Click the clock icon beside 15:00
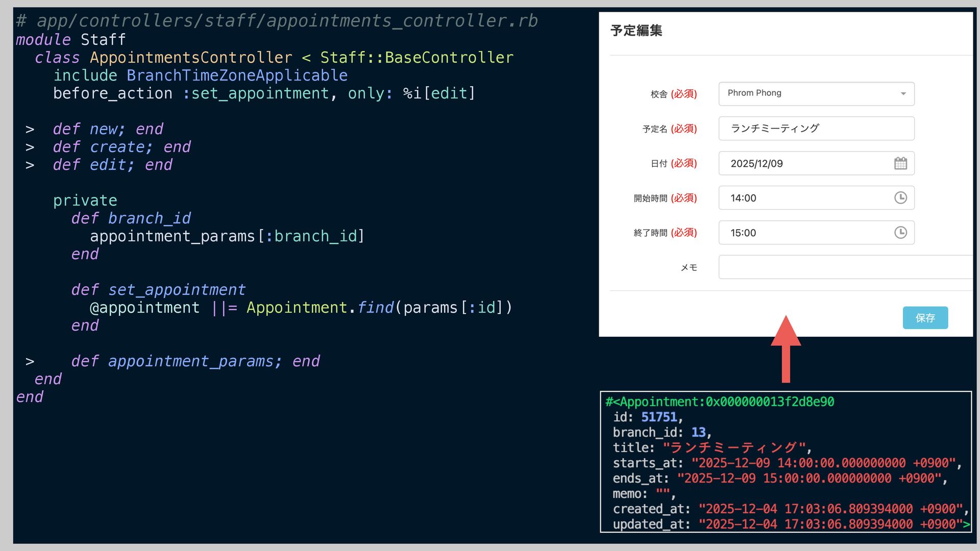The image size is (980, 551). pyautogui.click(x=900, y=233)
